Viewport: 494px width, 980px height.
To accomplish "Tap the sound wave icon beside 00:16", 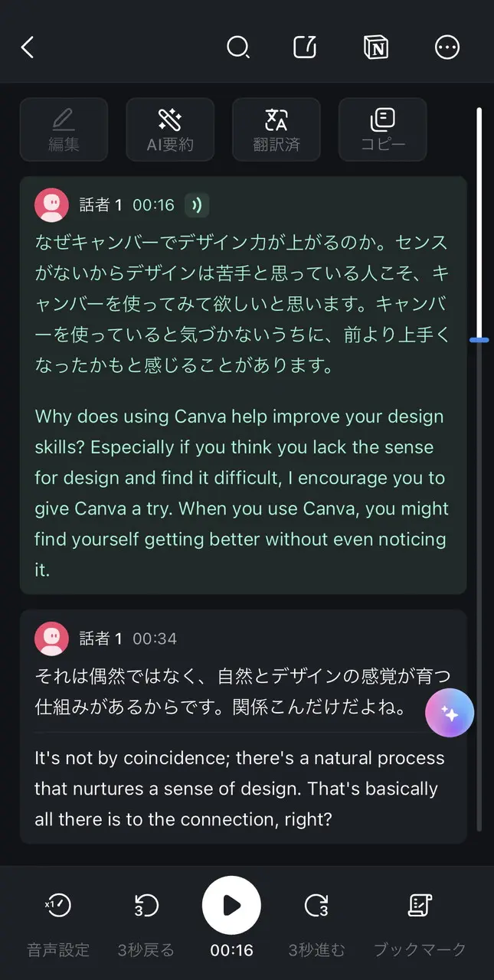I will click(x=197, y=204).
